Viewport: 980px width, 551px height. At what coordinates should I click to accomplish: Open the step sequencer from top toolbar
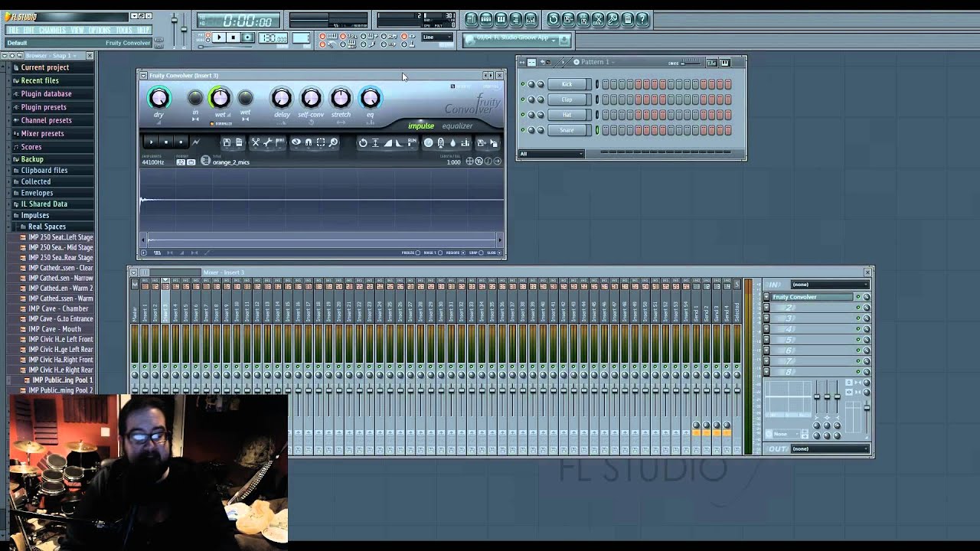pos(486,19)
